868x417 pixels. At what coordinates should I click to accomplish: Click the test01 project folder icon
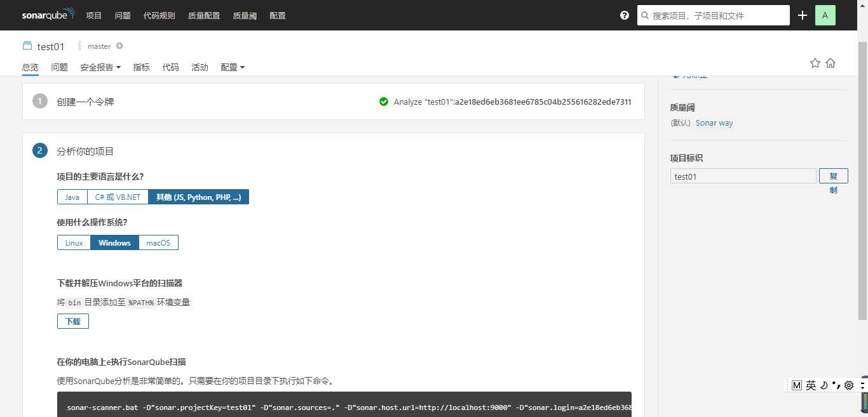coord(27,46)
